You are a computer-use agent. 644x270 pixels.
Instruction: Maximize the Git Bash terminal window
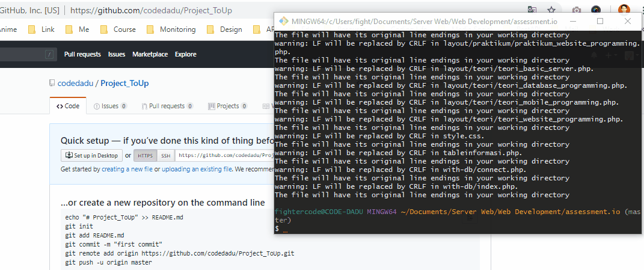[600, 21]
